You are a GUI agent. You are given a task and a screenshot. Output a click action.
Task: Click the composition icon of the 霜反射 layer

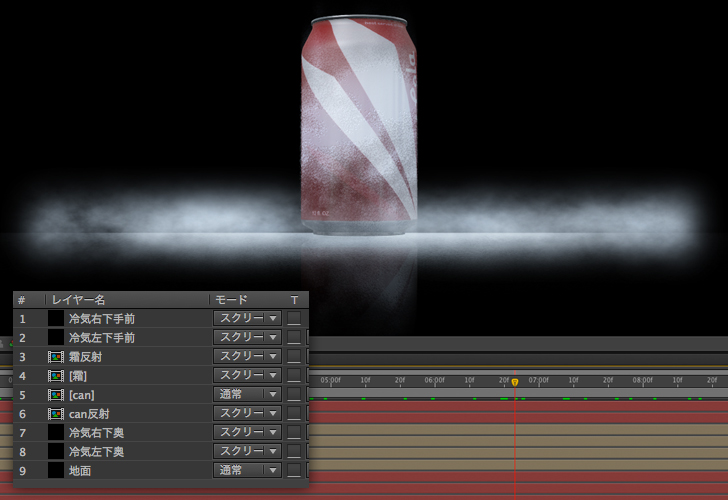click(x=56, y=356)
